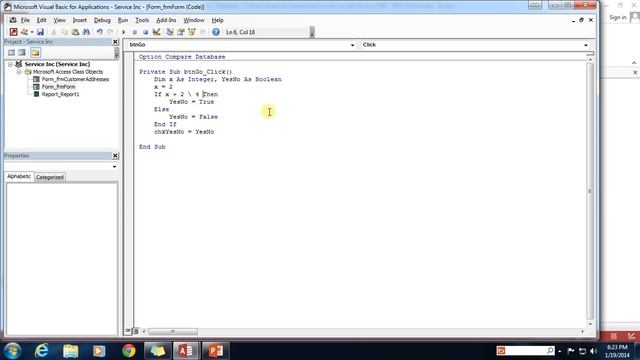Image resolution: width=640 pixels, height=360 pixels.
Task: Click the Insert Module toolbar icon
Action: [24, 32]
